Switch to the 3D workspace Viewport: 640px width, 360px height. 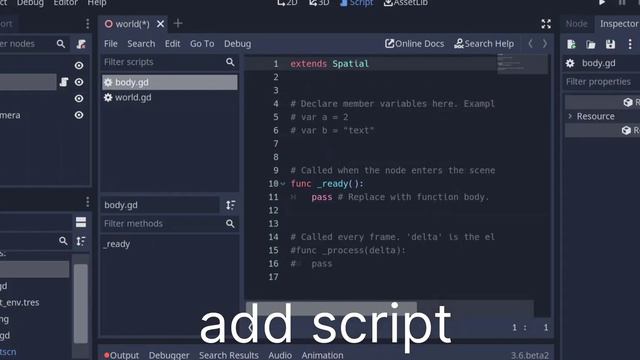(319, 3)
